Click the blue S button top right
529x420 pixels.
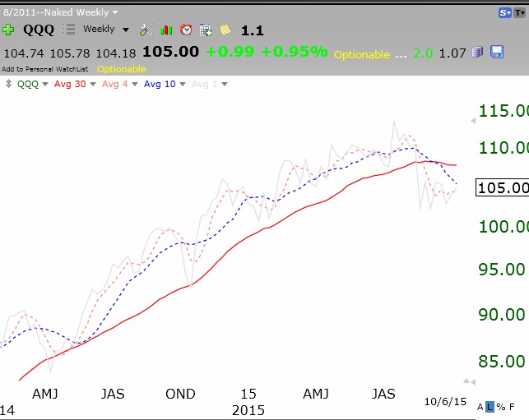pyautogui.click(x=504, y=13)
